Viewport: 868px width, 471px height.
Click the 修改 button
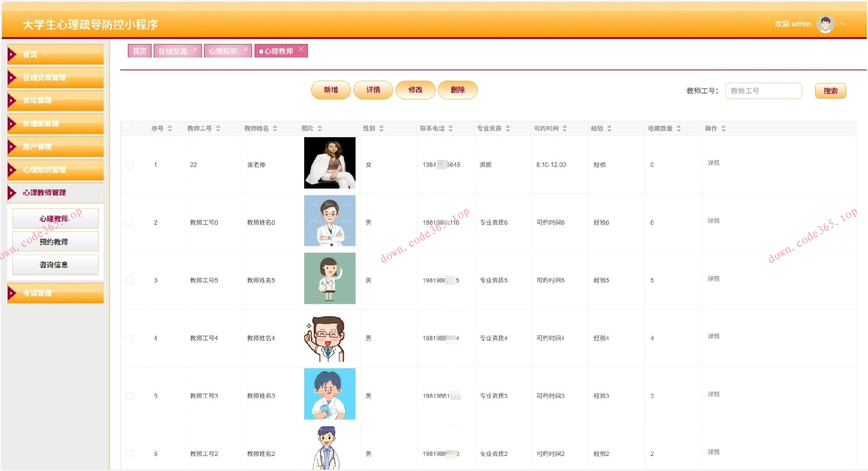415,90
